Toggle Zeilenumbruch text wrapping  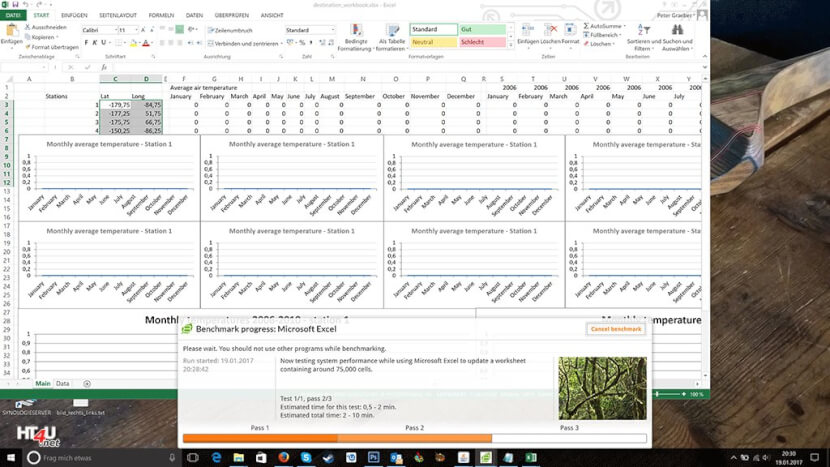click(230, 31)
